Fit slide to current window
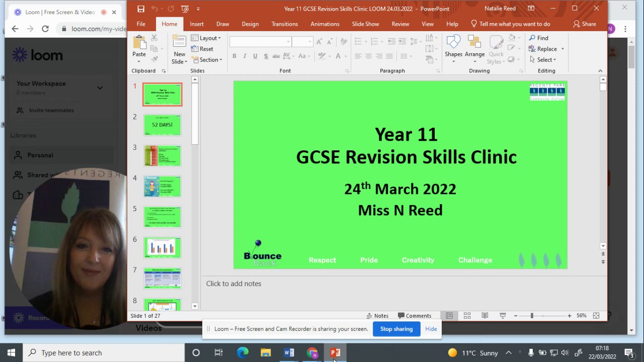Viewport: 644px width, 362px height. click(x=596, y=316)
